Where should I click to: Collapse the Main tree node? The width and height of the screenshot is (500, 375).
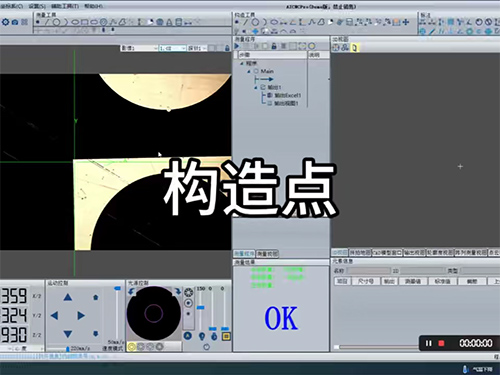click(249, 71)
